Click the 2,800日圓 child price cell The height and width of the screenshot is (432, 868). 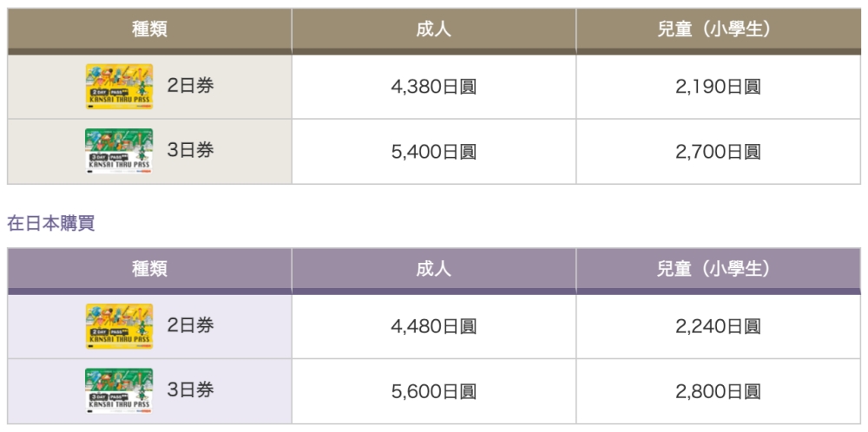click(x=718, y=391)
